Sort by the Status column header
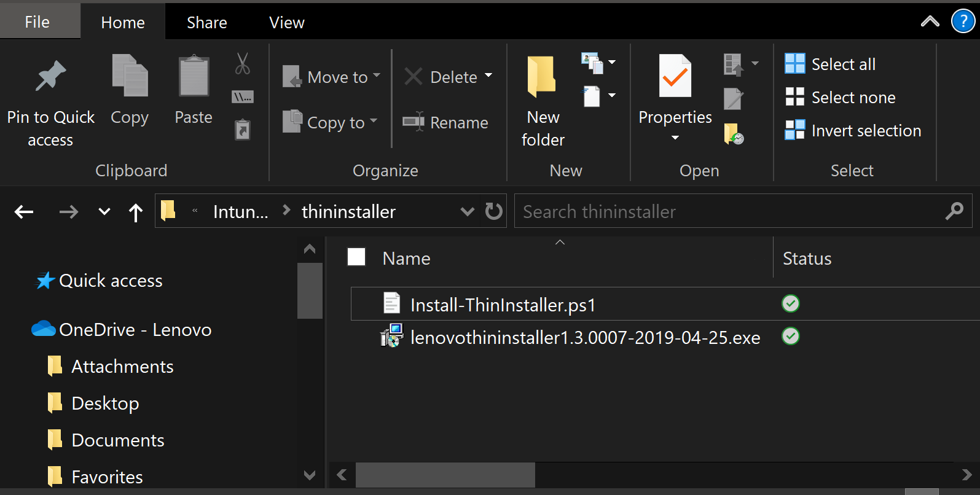The width and height of the screenshot is (980, 495). [x=807, y=259]
